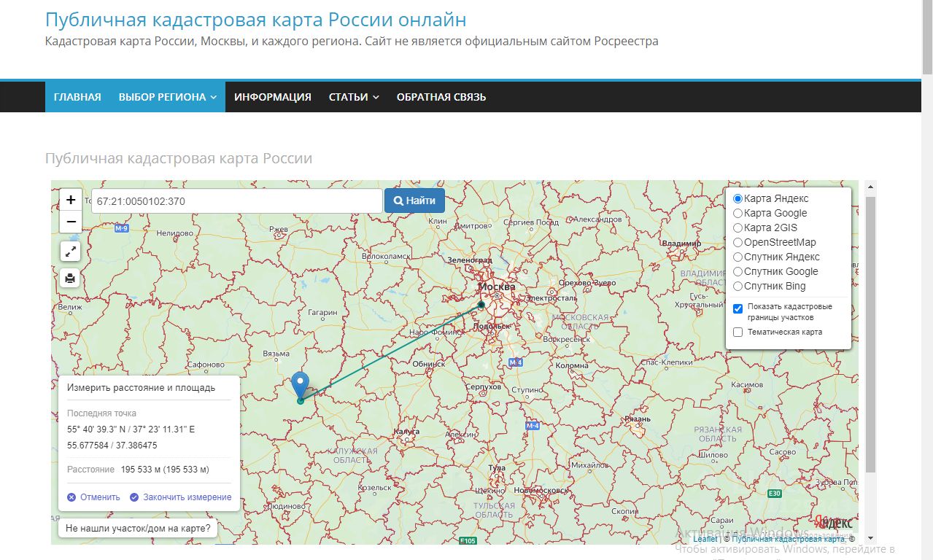Viewport: 933px width, 560px height.
Task: Select Спутник Google satellite layer
Action: [x=738, y=271]
